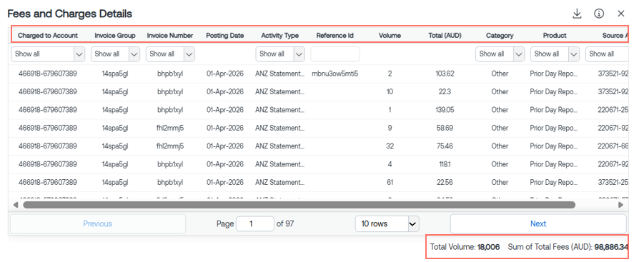Open Charged to Account filter dropdown
The width and height of the screenshot is (644, 262).
[48, 54]
